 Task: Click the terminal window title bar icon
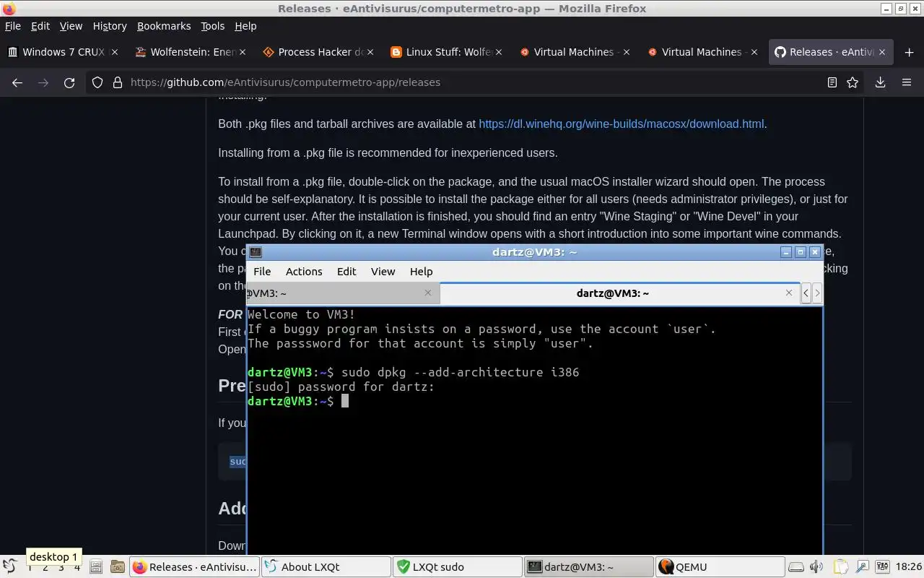pyautogui.click(x=256, y=252)
